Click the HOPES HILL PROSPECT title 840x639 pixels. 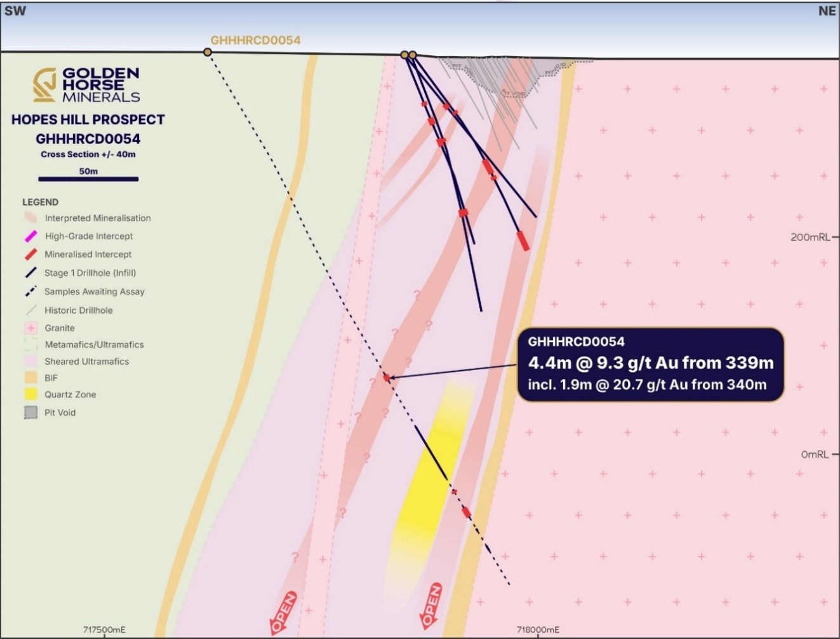coord(88,119)
